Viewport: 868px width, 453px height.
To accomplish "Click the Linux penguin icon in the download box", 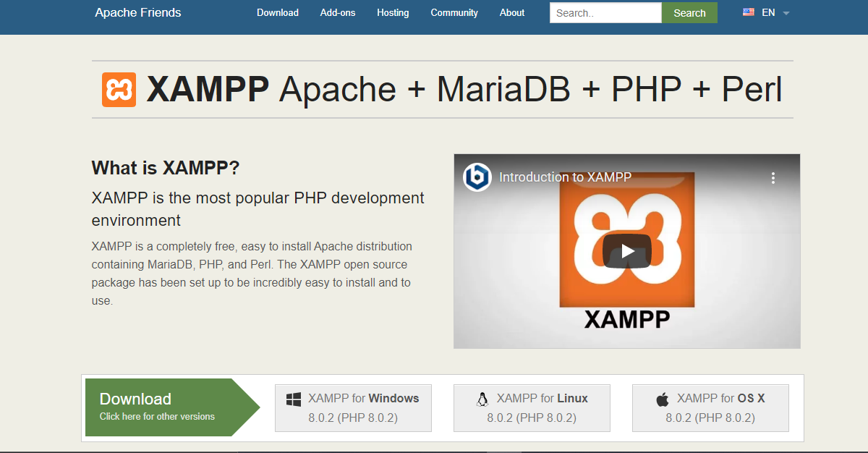I will pos(482,399).
